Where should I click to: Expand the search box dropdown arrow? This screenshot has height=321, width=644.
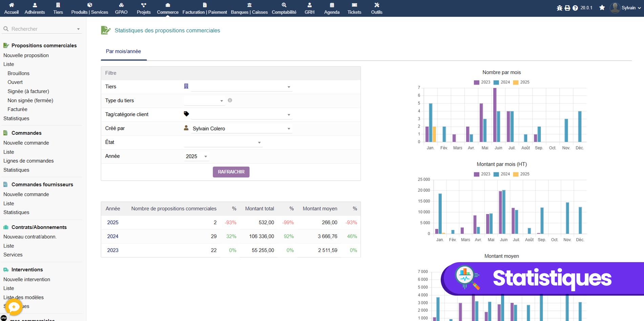tap(78, 29)
